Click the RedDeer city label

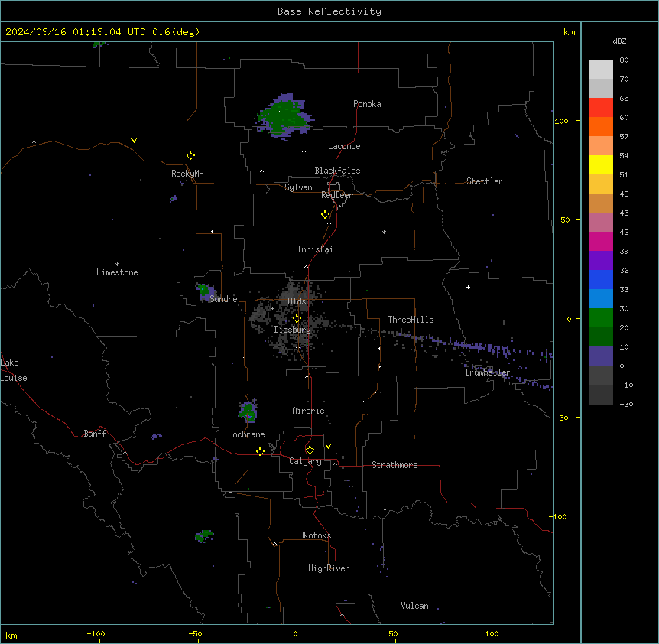pos(336,195)
